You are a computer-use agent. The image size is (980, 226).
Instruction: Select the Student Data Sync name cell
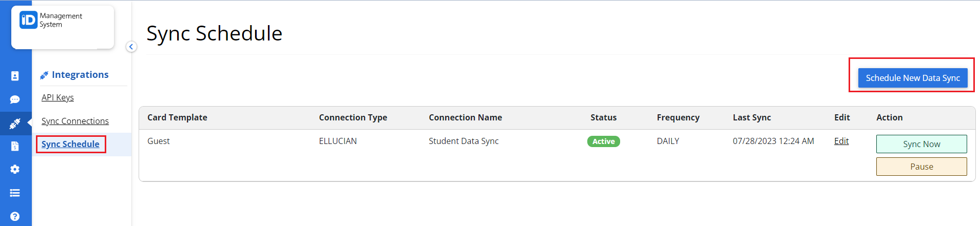(464, 141)
